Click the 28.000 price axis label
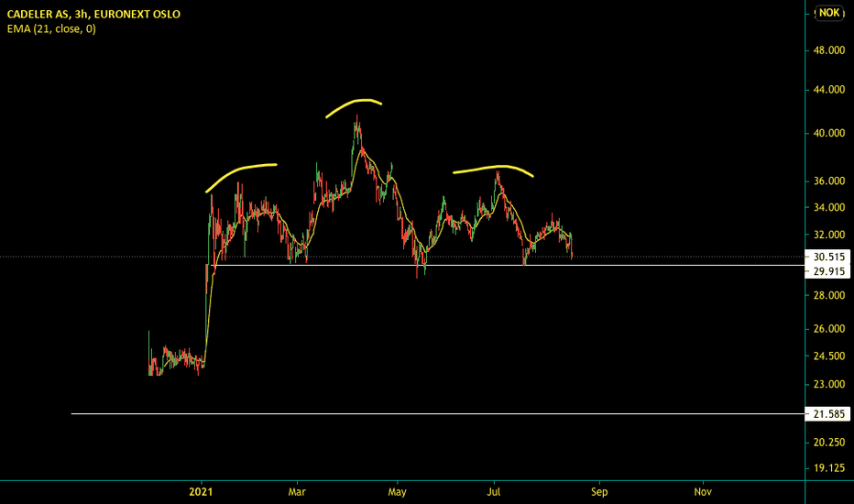 point(829,295)
